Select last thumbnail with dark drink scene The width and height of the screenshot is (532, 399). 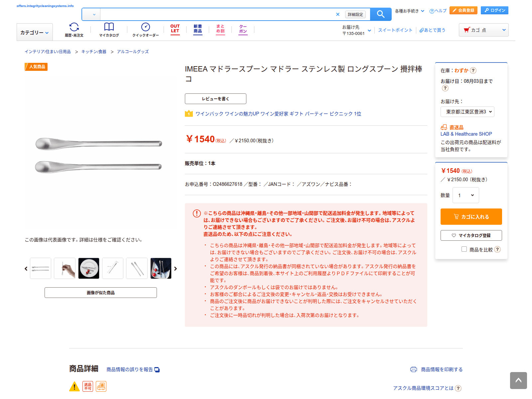pyautogui.click(x=161, y=268)
